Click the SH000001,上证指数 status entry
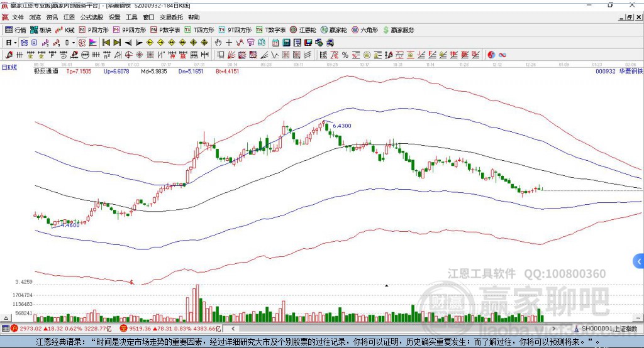 (x=609, y=329)
